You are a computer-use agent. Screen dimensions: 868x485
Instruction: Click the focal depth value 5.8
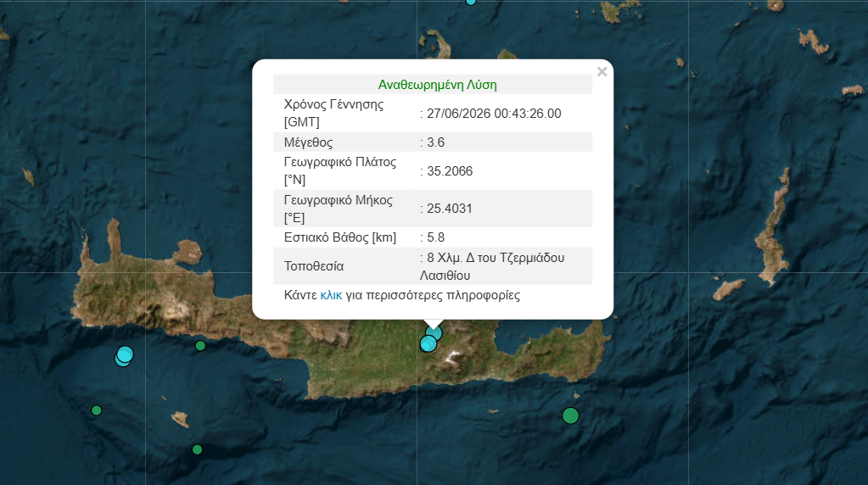pos(435,237)
